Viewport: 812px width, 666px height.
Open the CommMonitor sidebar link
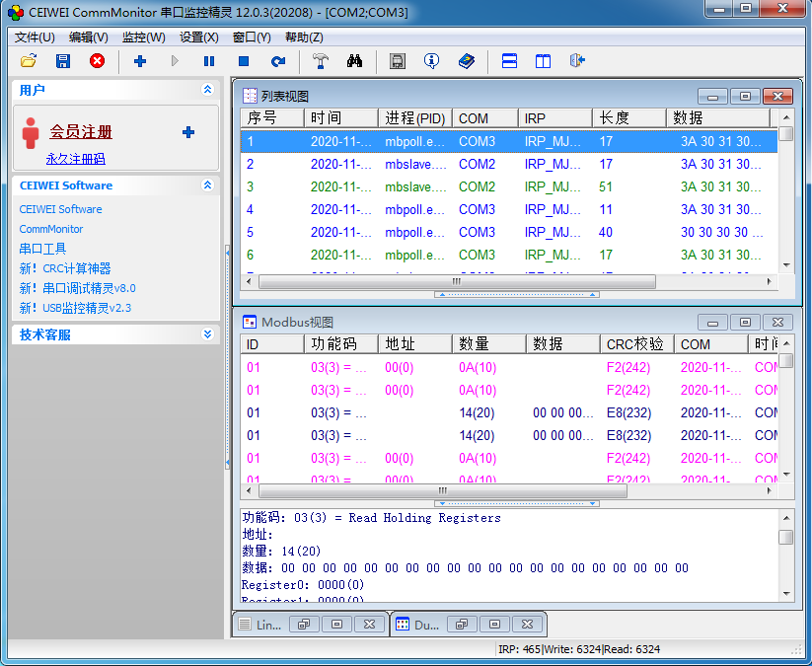(51, 229)
